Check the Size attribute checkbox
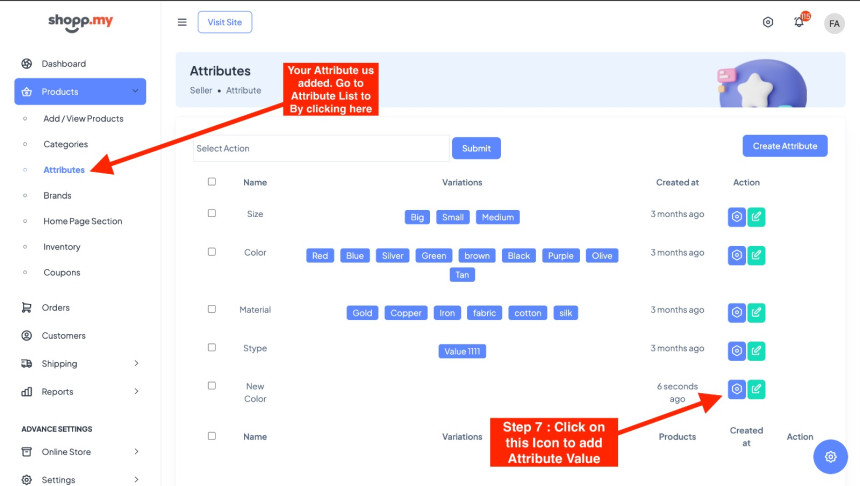The height and width of the screenshot is (486, 860). 212,213
